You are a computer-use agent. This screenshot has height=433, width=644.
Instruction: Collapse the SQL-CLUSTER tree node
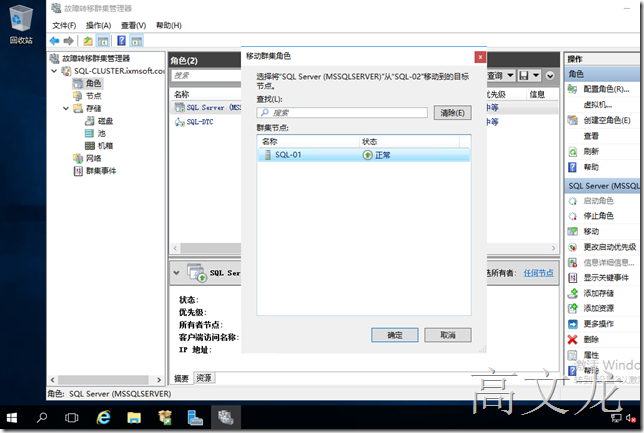point(54,71)
